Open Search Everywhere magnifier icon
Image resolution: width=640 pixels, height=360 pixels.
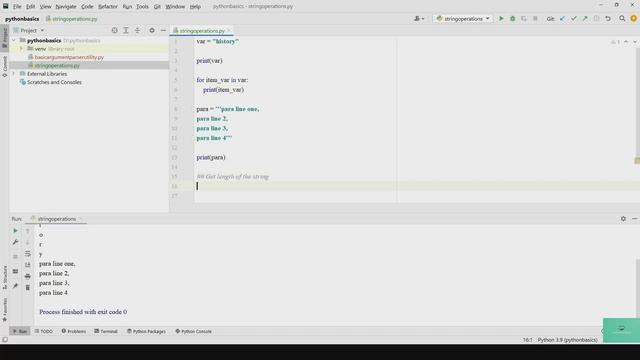tap(622, 19)
